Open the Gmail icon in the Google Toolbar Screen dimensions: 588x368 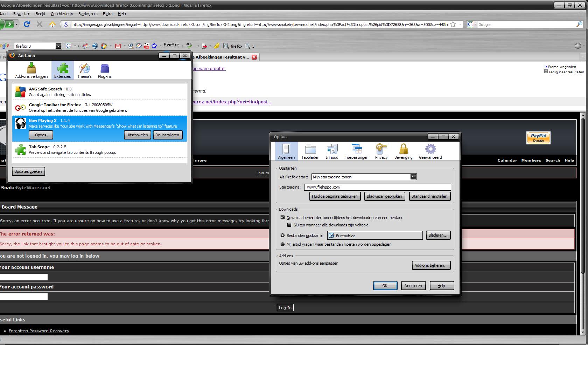(118, 46)
